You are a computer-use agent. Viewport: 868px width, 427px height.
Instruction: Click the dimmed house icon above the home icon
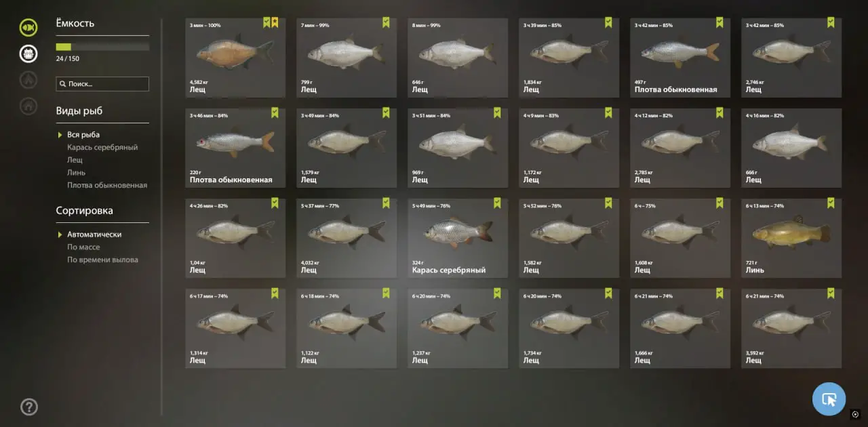pyautogui.click(x=28, y=80)
